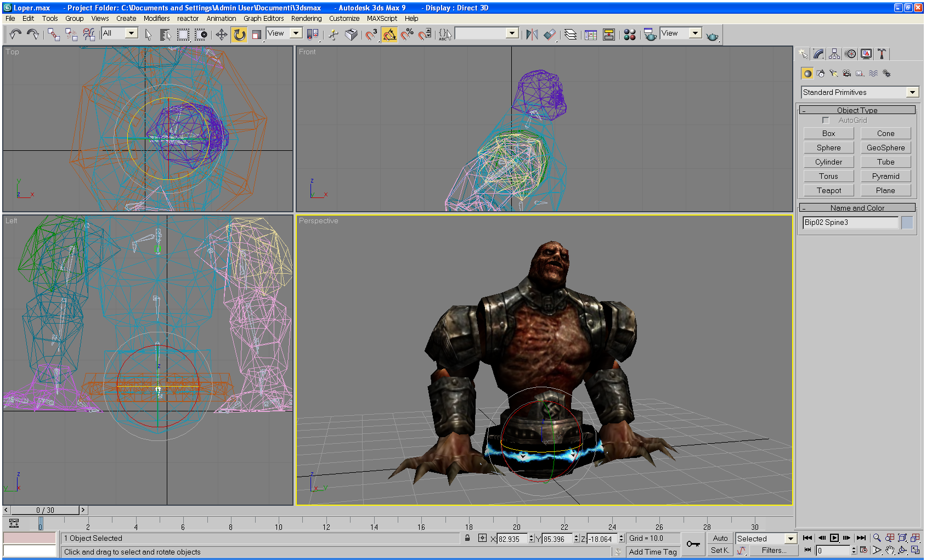The width and height of the screenshot is (926, 560).
Task: Open the Layer Manager icon
Action: (571, 35)
